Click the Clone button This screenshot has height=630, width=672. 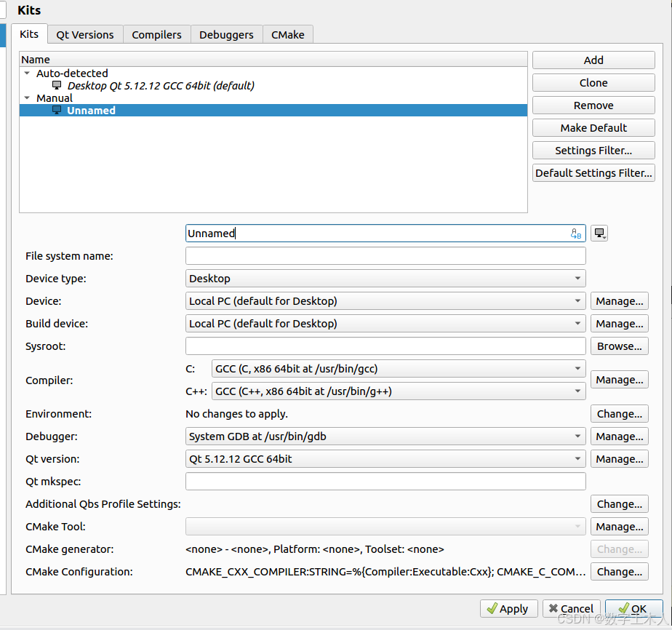(593, 83)
